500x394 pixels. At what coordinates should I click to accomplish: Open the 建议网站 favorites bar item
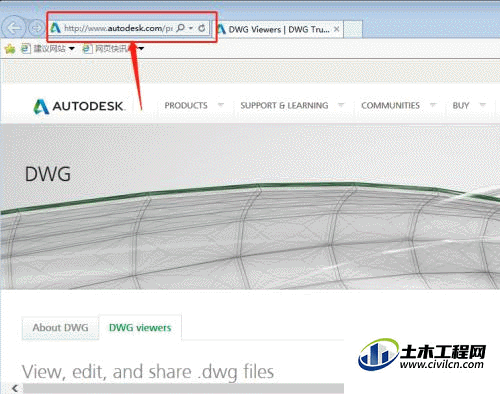43,49
